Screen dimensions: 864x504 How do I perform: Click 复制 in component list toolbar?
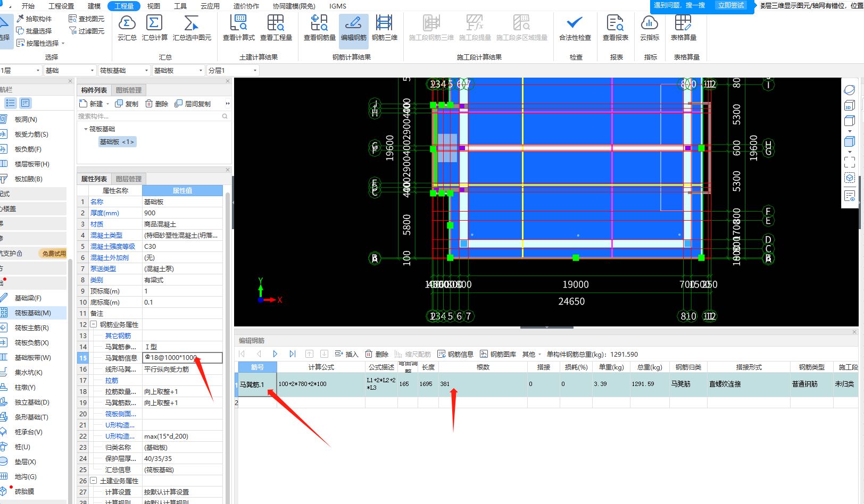127,104
